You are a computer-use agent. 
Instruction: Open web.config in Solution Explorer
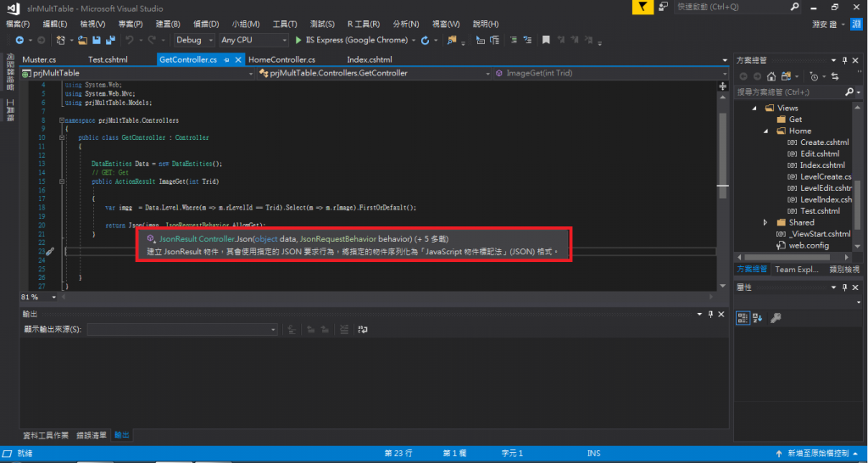point(810,245)
